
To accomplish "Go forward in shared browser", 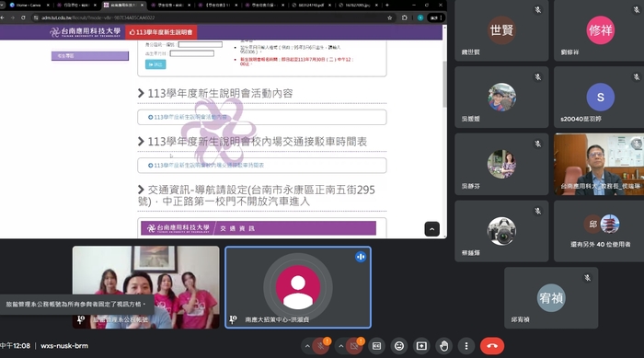I will (13, 17).
